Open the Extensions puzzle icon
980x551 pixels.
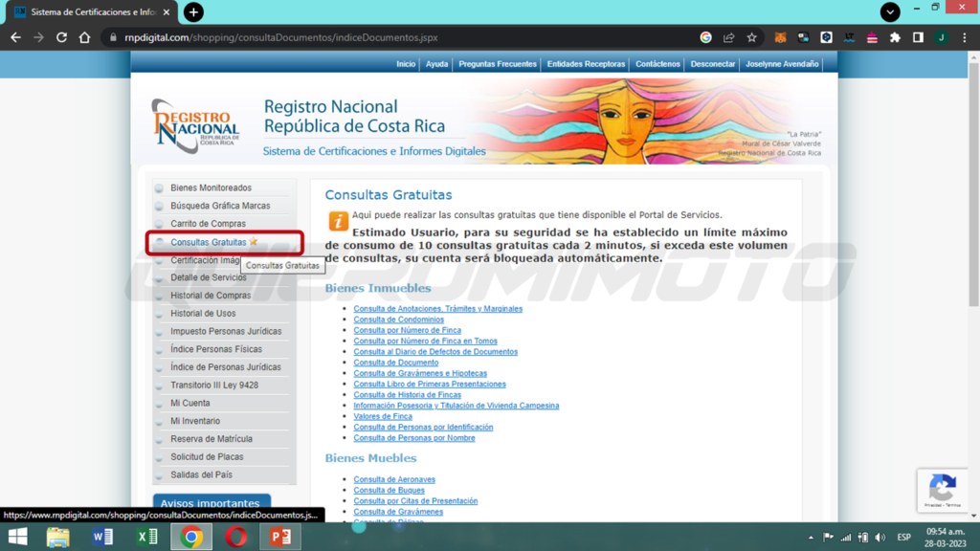[895, 37]
